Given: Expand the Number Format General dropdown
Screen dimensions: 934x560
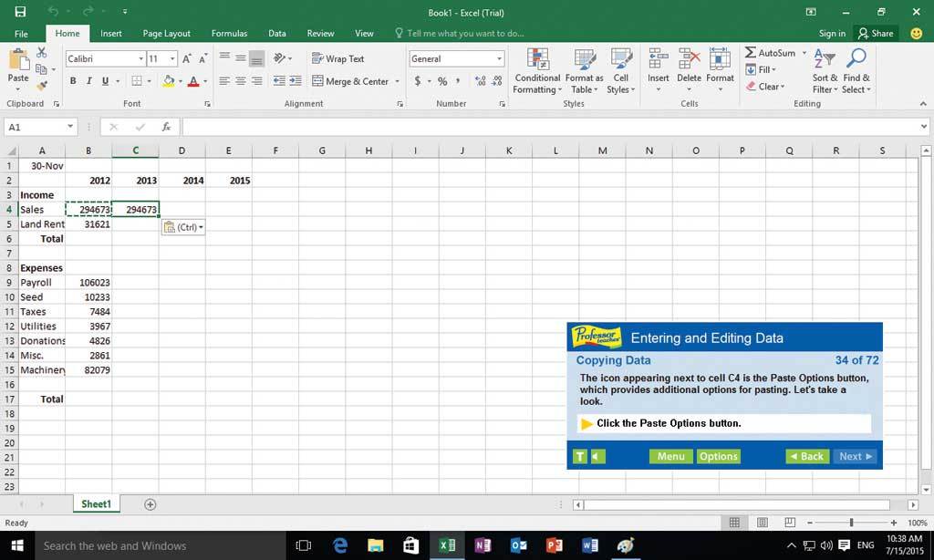Looking at the screenshot, I should (x=499, y=58).
